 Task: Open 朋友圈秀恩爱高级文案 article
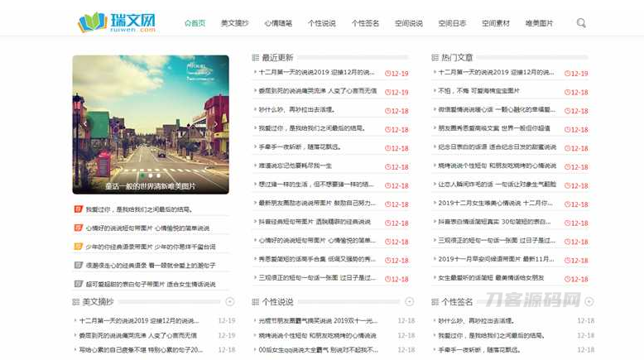[494, 128]
